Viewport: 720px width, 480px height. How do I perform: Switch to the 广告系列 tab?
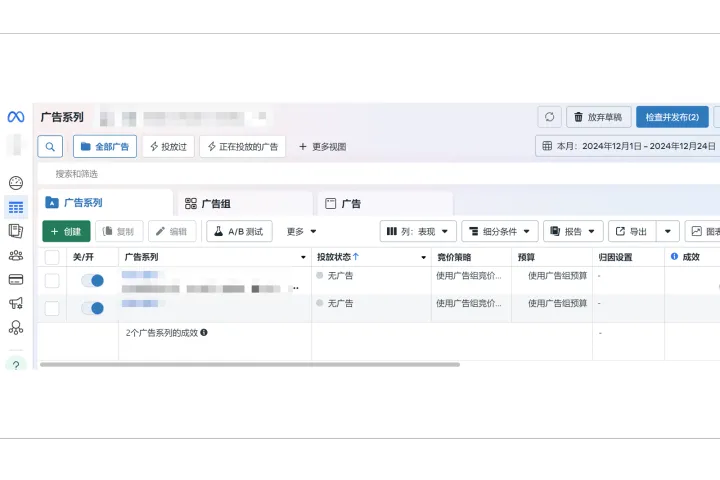point(106,203)
